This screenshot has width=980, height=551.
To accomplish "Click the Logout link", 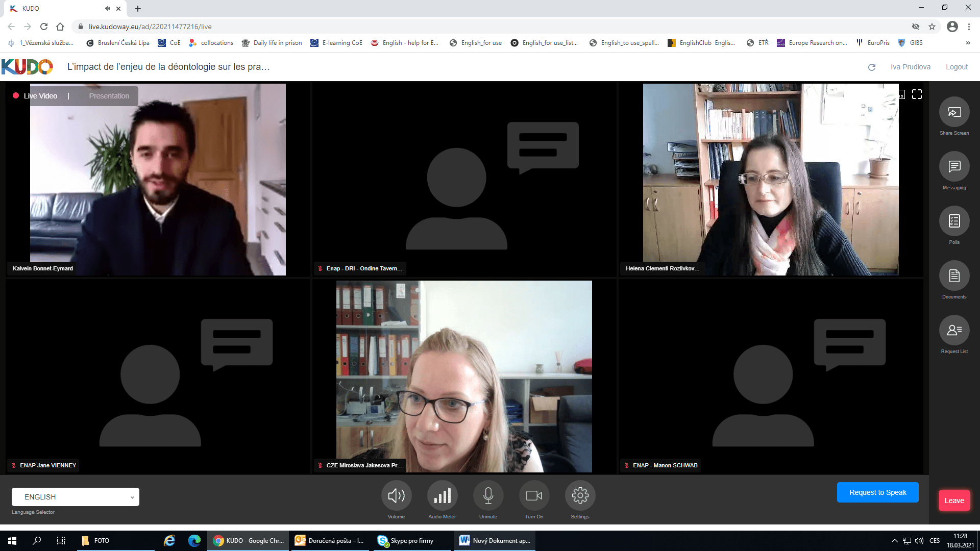I will [x=956, y=67].
